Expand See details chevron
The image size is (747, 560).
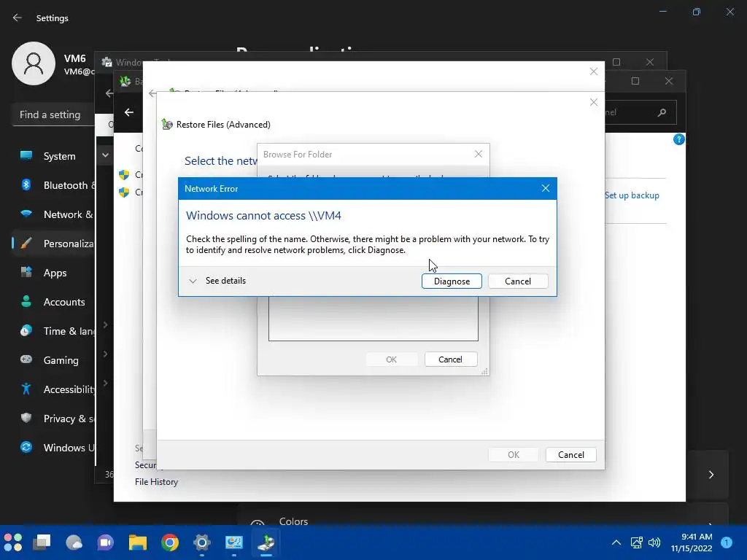click(193, 281)
